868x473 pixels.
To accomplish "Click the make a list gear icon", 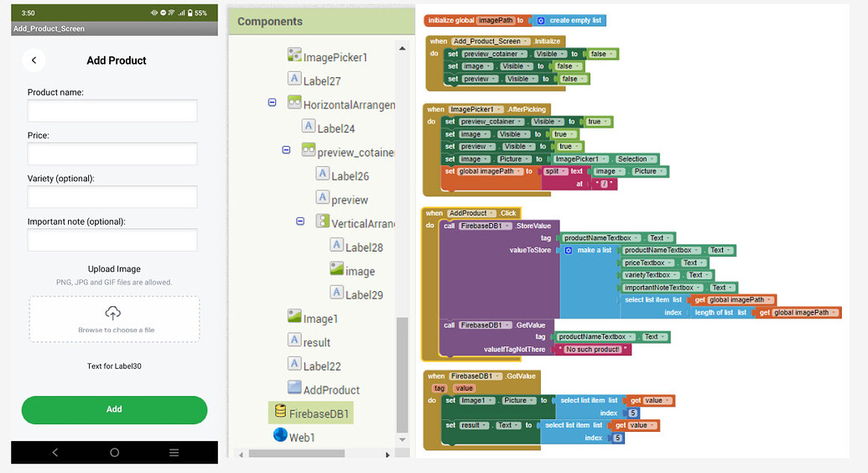I will point(567,251).
